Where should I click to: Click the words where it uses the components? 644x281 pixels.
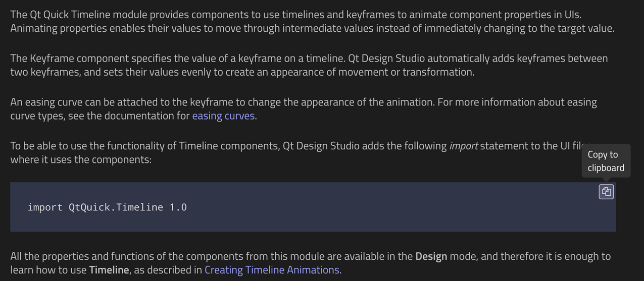pos(81,159)
